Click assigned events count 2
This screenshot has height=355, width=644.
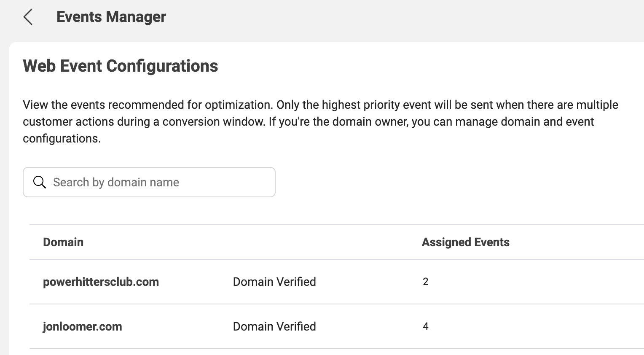[426, 282]
